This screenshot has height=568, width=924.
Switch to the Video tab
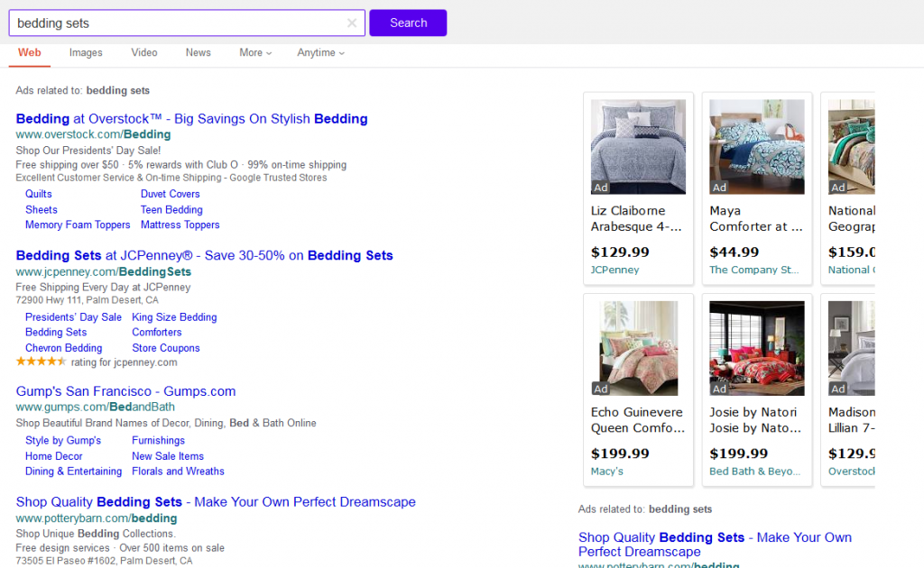tap(144, 53)
